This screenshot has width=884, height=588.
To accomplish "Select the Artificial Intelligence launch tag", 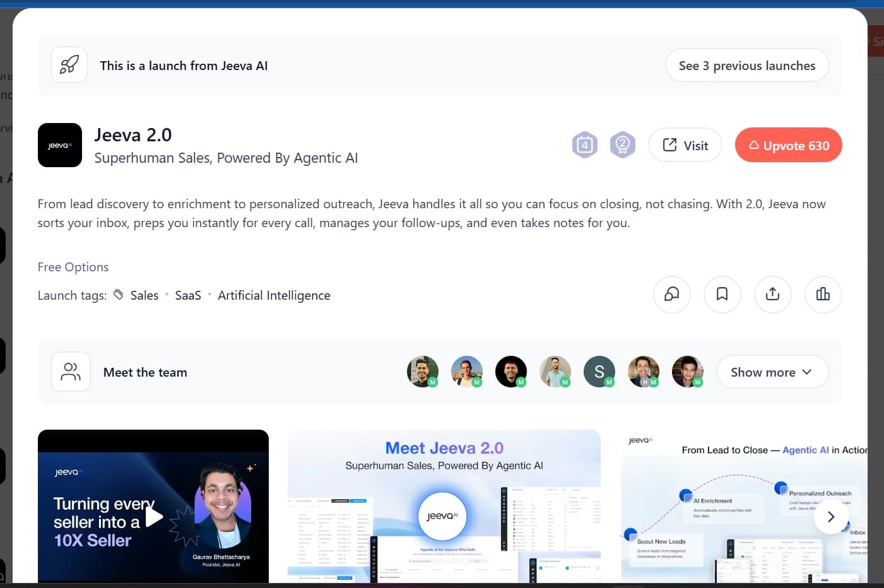I will point(274,295).
